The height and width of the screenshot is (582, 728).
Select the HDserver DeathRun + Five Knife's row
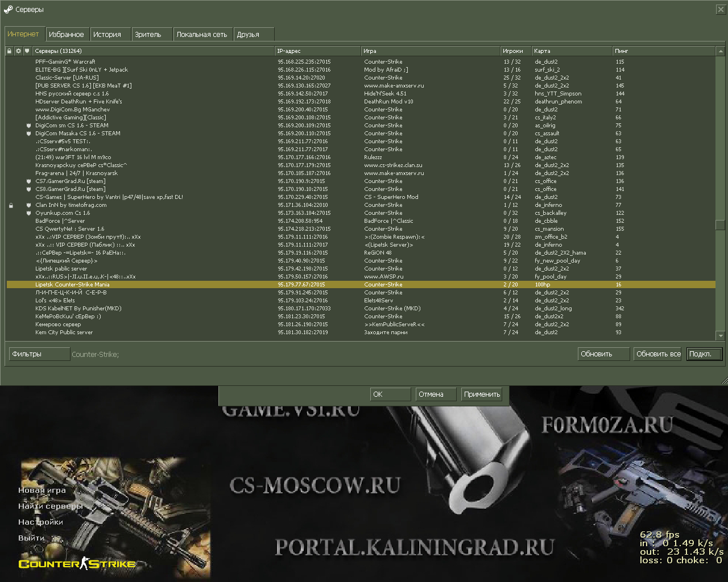[361, 102]
